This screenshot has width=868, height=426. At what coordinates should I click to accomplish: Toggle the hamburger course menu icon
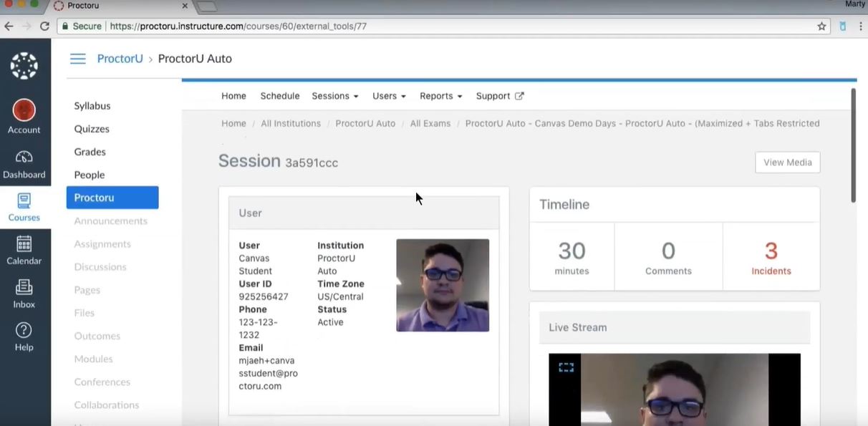coord(77,59)
